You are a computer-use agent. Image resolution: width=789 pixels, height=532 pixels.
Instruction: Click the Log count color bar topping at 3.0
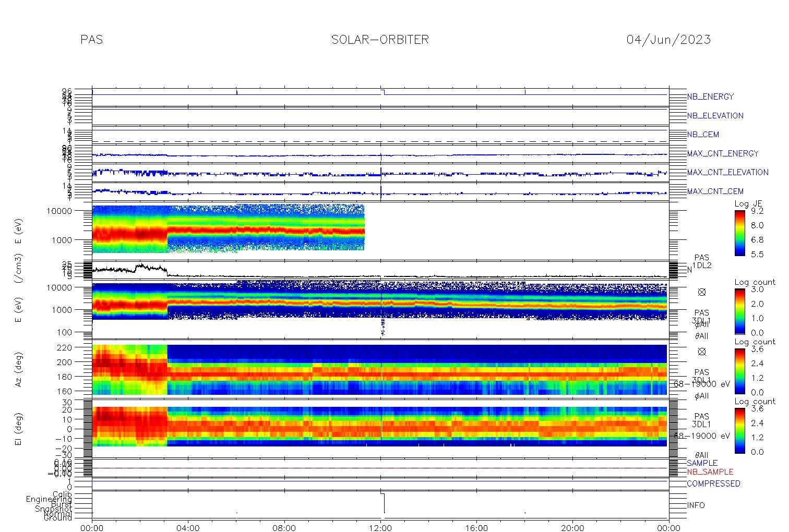click(739, 311)
